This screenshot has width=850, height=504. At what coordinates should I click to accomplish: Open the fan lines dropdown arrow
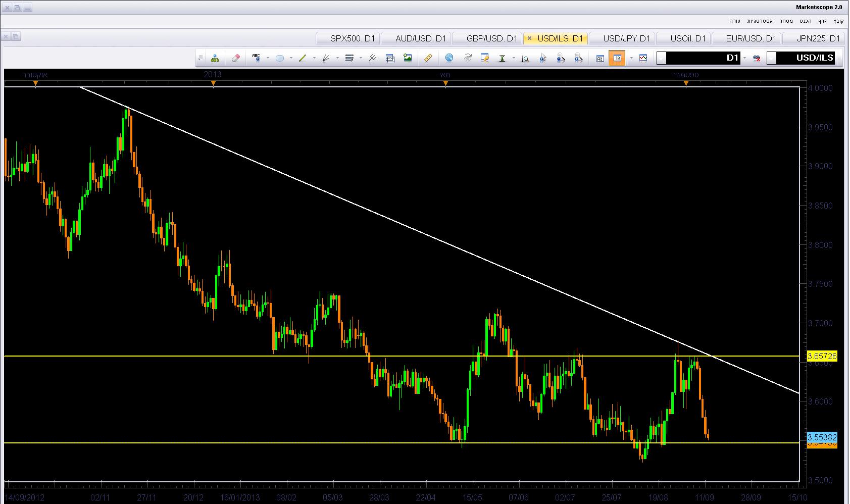[x=337, y=58]
